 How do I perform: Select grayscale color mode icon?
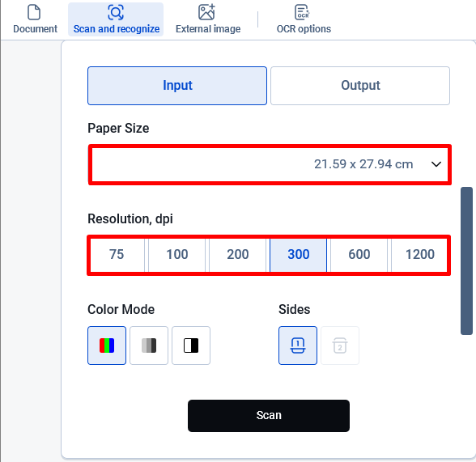coord(149,345)
